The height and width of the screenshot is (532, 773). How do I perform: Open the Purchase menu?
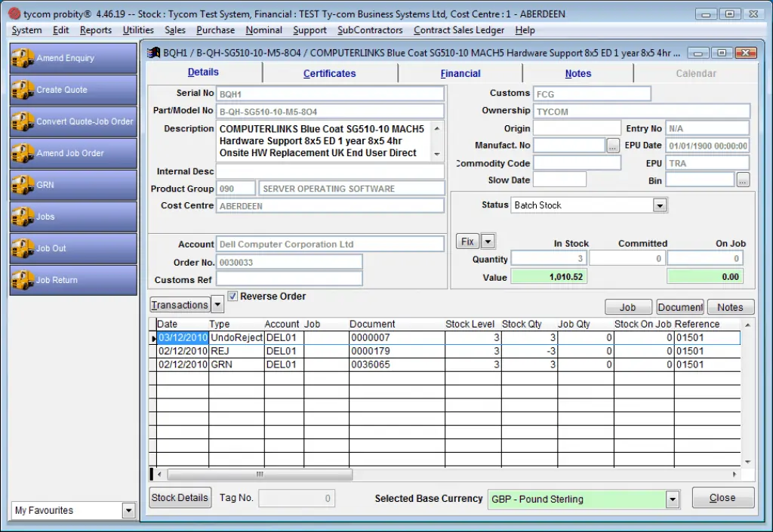(x=215, y=30)
